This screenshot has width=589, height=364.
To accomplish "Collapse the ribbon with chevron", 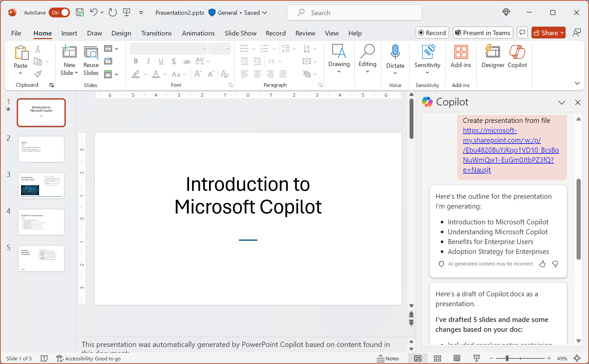I will tap(577, 83).
